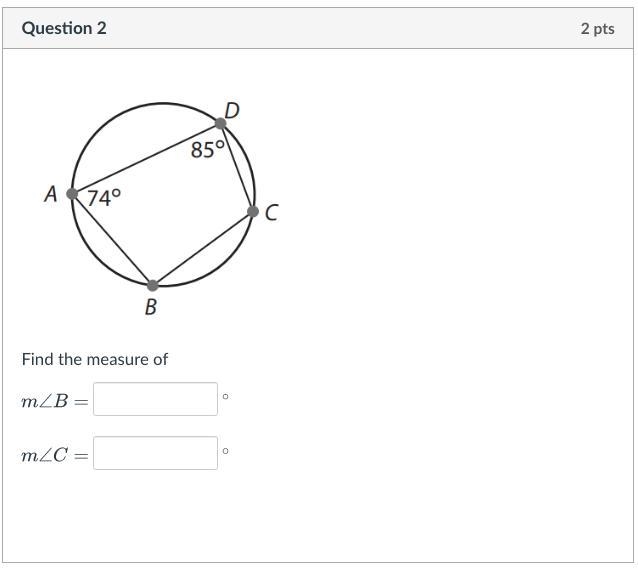This screenshot has width=638, height=574.
Task: Select the gray point C on the circle
Action: [x=253, y=212]
